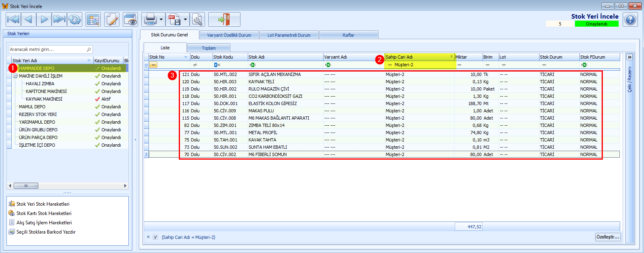The width and height of the screenshot is (644, 253).
Task: Select KAPİTONE MAKİNESİ tree item
Action: coord(46,91)
